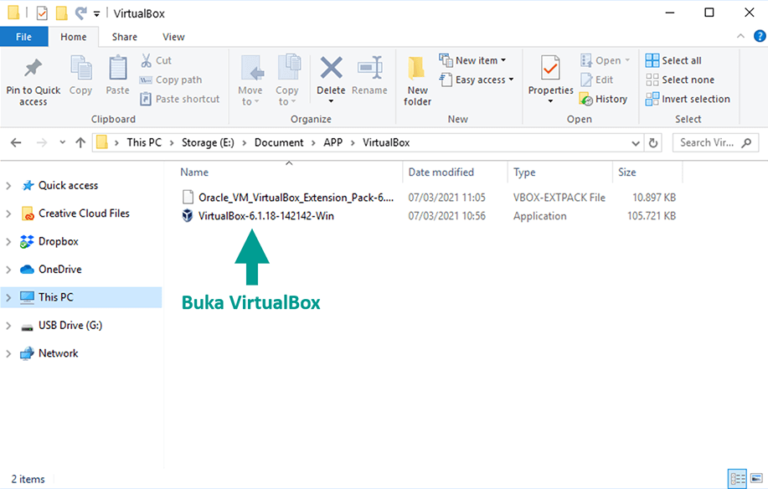This screenshot has width=768, height=489.
Task: Go back with the Back arrow
Action: click(16, 143)
